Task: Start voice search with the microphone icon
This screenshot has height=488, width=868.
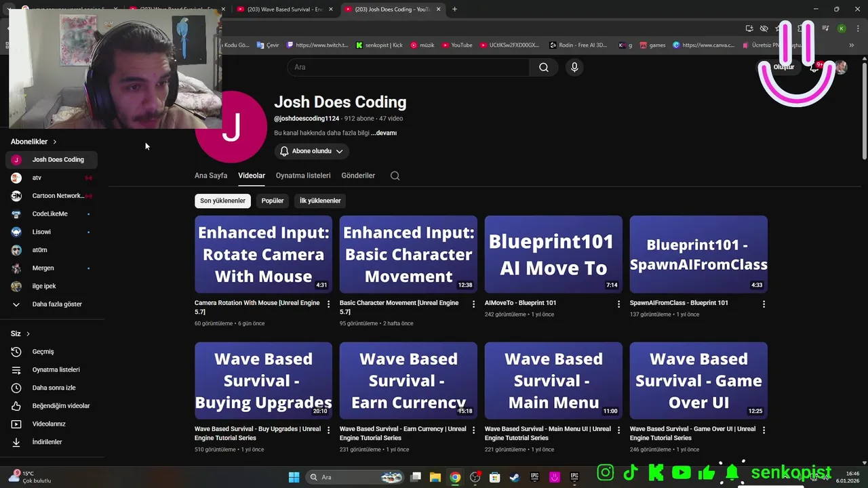Action: click(574, 67)
